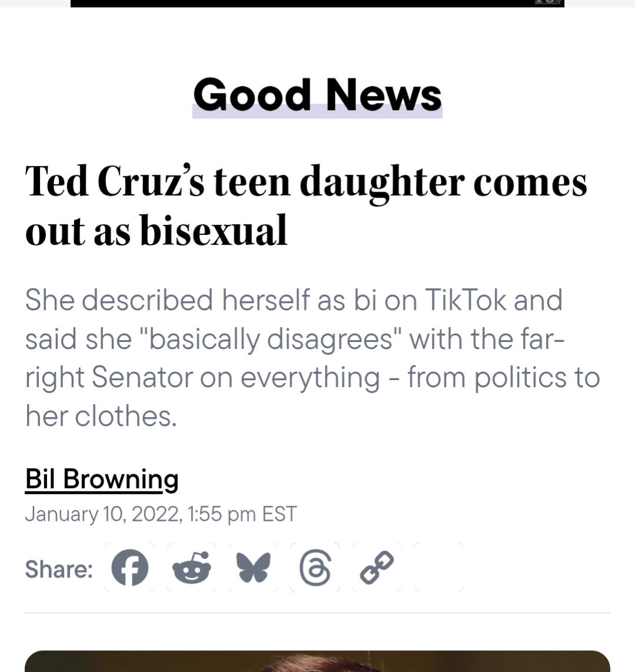Copy the article link with chain icon
This screenshot has height=672, width=635.
click(377, 569)
